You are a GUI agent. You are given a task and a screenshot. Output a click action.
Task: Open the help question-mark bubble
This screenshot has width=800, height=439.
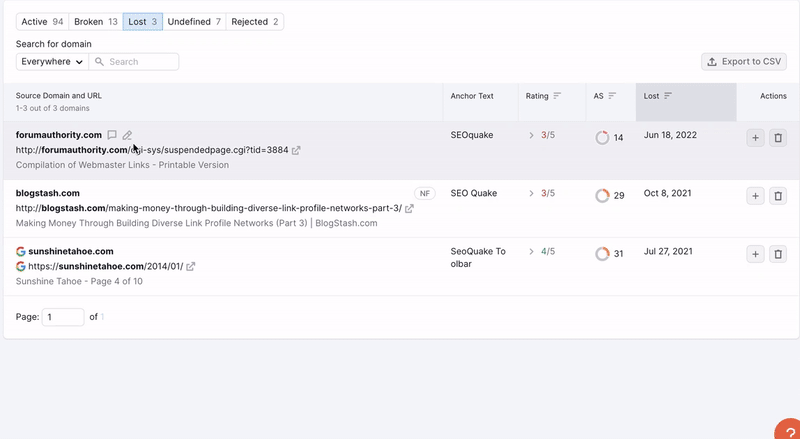(x=789, y=431)
